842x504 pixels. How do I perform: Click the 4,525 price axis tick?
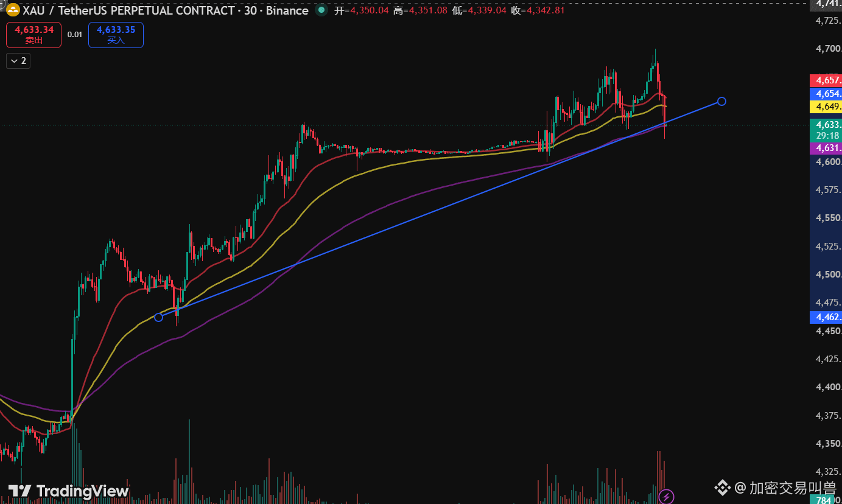[829, 247]
